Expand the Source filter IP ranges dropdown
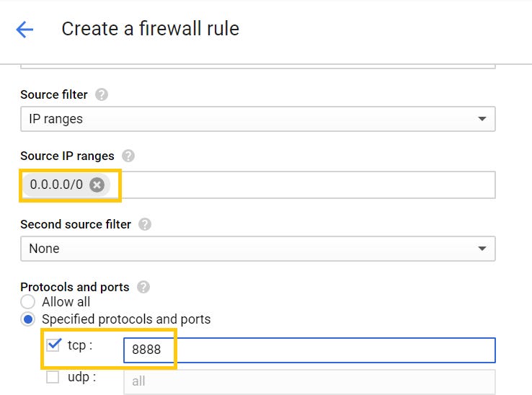 tap(257, 119)
